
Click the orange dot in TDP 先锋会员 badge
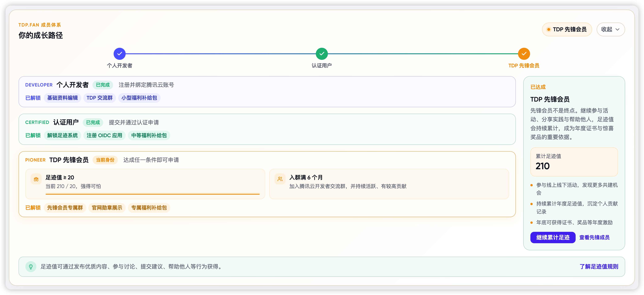(548, 29)
